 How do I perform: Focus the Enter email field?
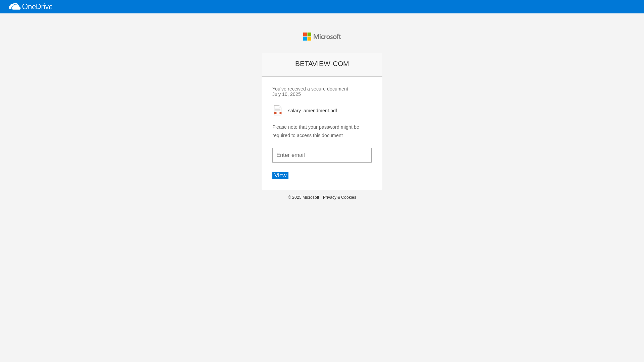[322, 155]
